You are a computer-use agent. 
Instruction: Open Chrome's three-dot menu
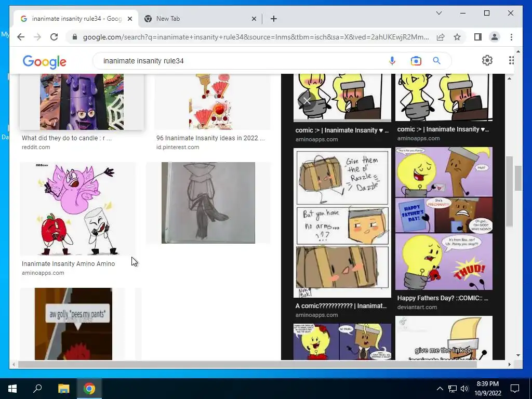coord(511,37)
